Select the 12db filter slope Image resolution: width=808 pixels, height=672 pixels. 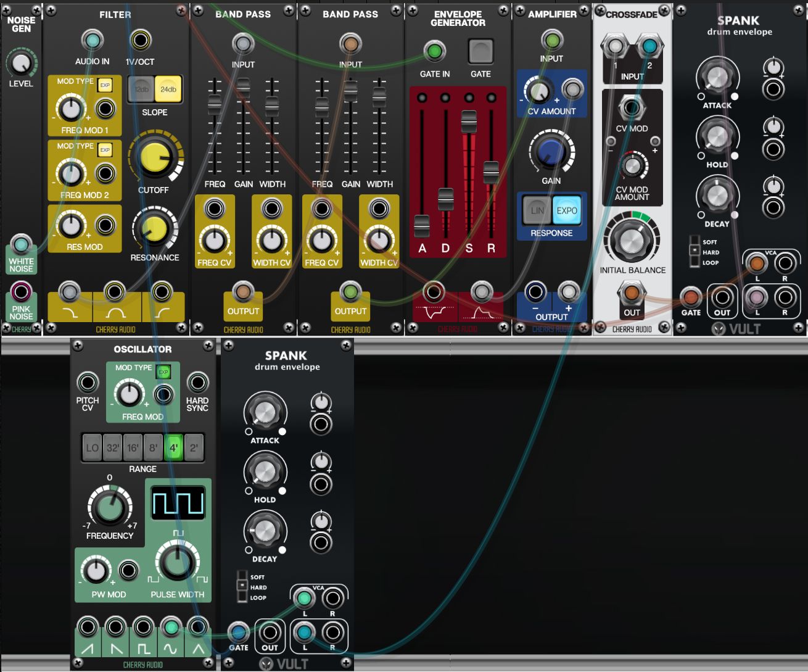click(141, 89)
